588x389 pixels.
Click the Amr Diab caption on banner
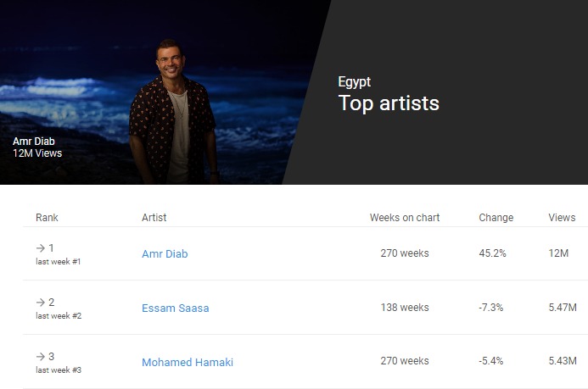pyautogui.click(x=34, y=142)
